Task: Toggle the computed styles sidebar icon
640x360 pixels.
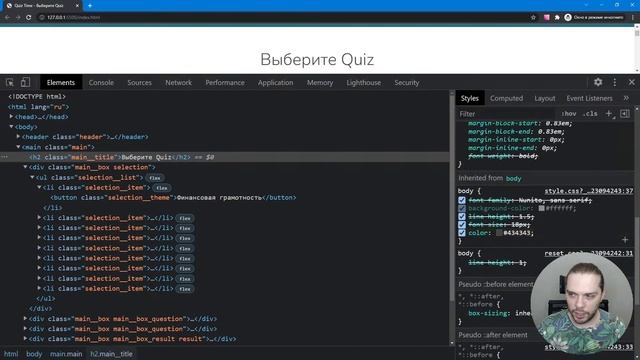Action: point(624,114)
